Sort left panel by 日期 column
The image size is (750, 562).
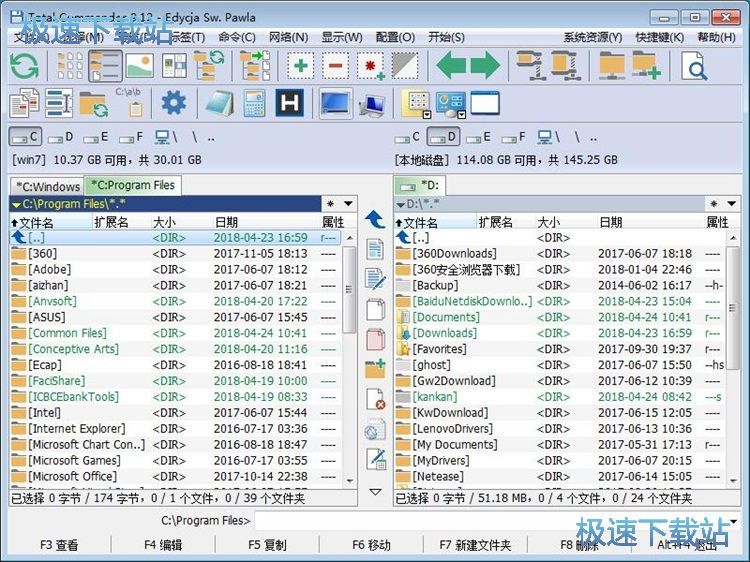pos(266,222)
